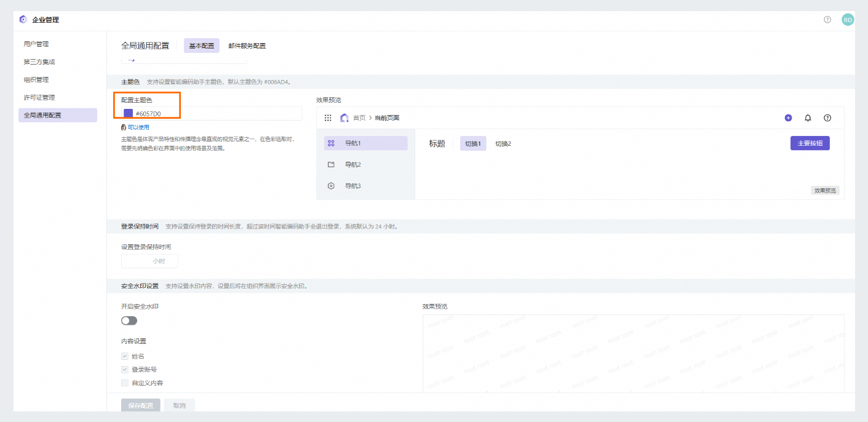Image resolution: width=868 pixels, height=422 pixels.
Task: Click the app grid icon in the preview
Action: [x=328, y=117]
